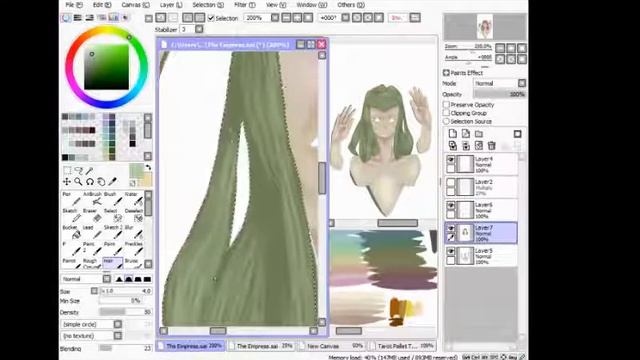Expand the Paints Effect section
Viewport: 640px width, 360px height.
(446, 73)
